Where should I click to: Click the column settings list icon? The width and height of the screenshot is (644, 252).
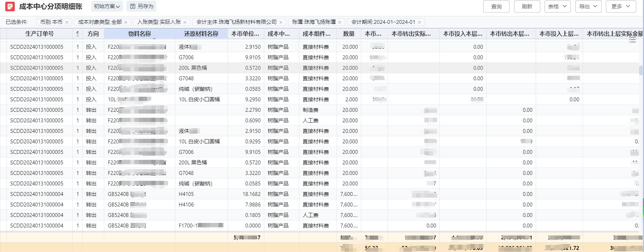632,40
